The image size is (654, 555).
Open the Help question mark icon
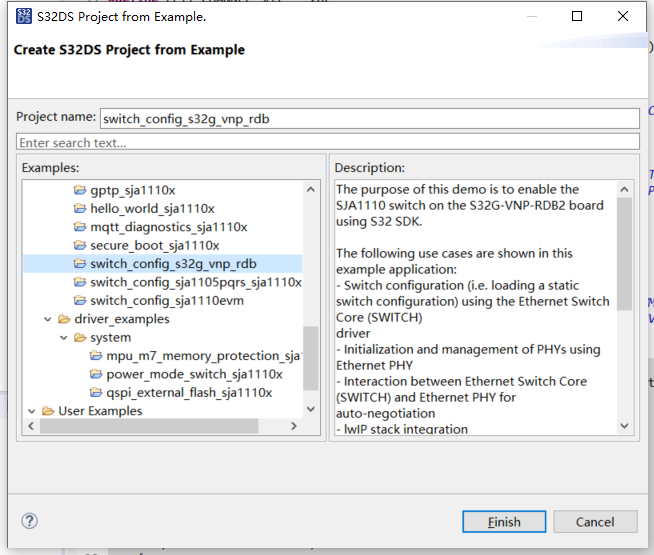pyautogui.click(x=30, y=521)
